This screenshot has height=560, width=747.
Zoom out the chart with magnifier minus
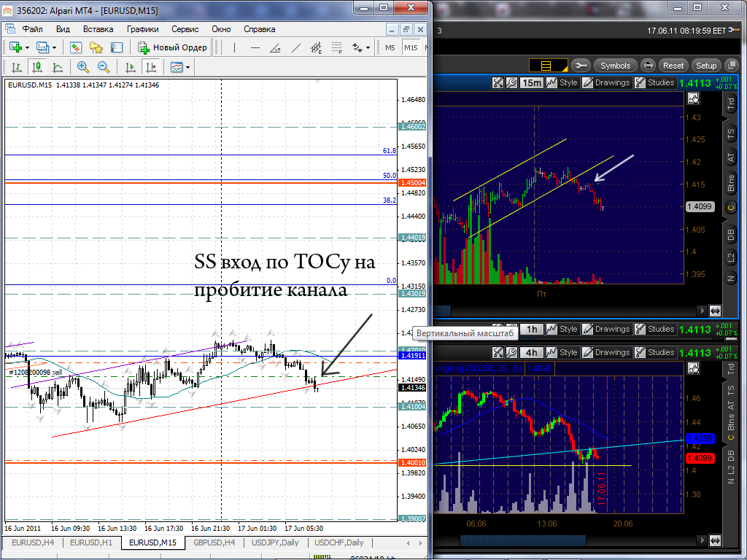click(104, 67)
